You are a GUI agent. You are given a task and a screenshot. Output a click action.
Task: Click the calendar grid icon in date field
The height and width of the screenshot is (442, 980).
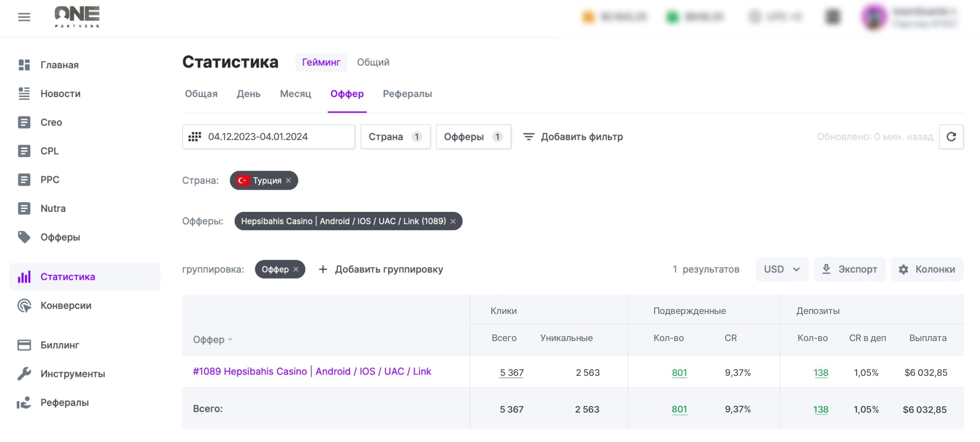tap(195, 137)
